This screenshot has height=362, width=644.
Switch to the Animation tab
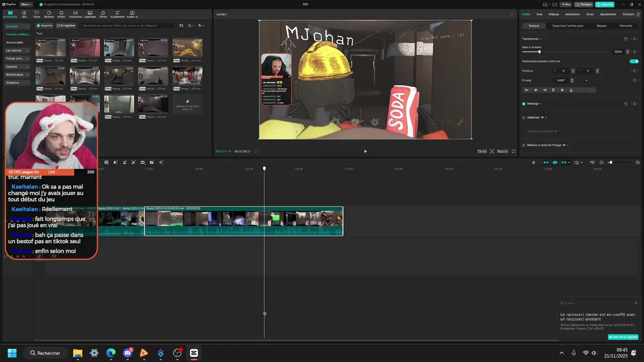coord(573,14)
